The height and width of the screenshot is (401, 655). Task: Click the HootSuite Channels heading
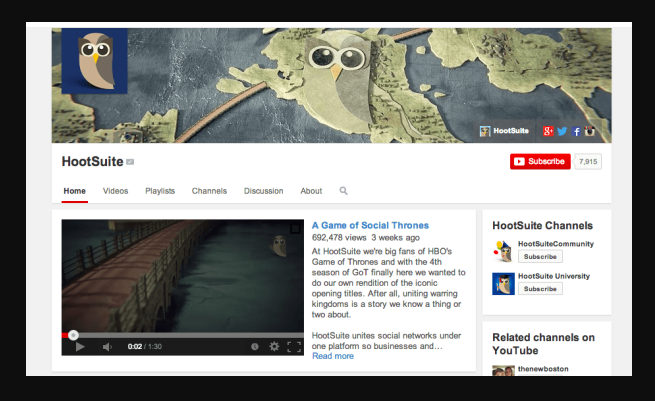542,226
